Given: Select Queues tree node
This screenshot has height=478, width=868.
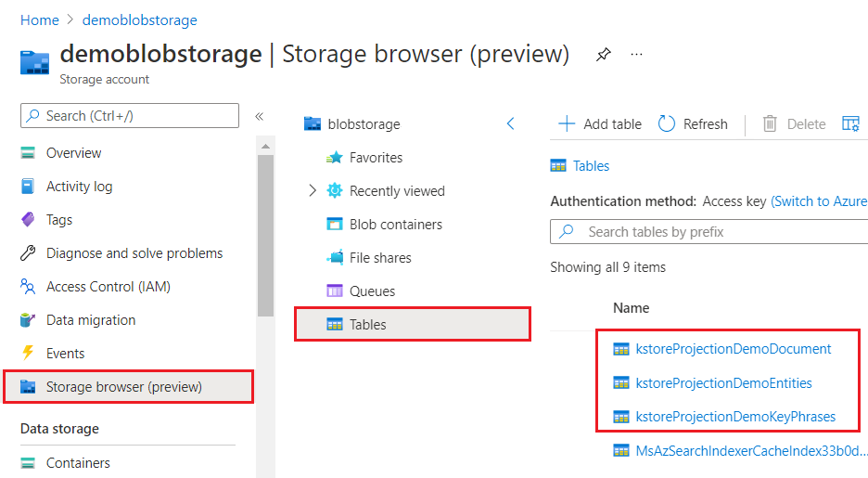Looking at the screenshot, I should point(372,291).
